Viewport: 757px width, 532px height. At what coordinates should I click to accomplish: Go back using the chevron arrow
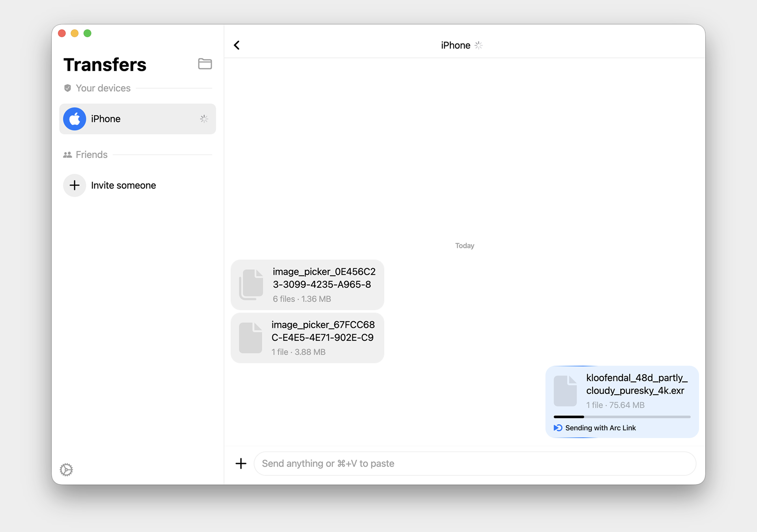point(237,45)
